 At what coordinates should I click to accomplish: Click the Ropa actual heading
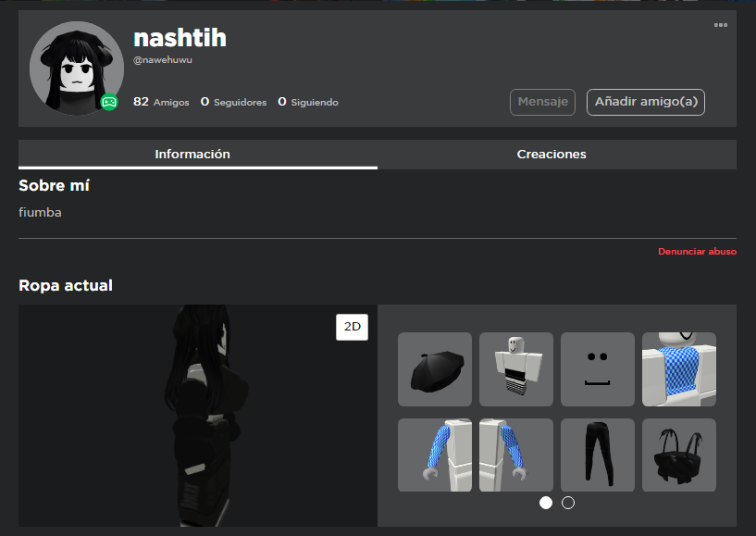[x=66, y=285]
